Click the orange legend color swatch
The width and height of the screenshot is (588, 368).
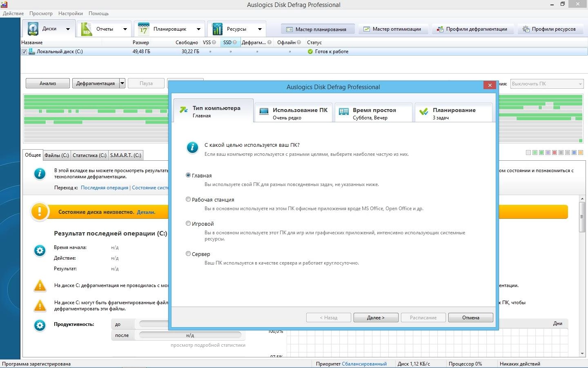tap(581, 153)
